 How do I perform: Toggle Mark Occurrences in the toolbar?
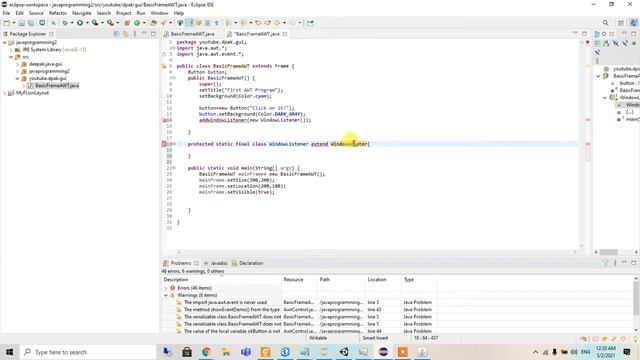click(x=190, y=23)
